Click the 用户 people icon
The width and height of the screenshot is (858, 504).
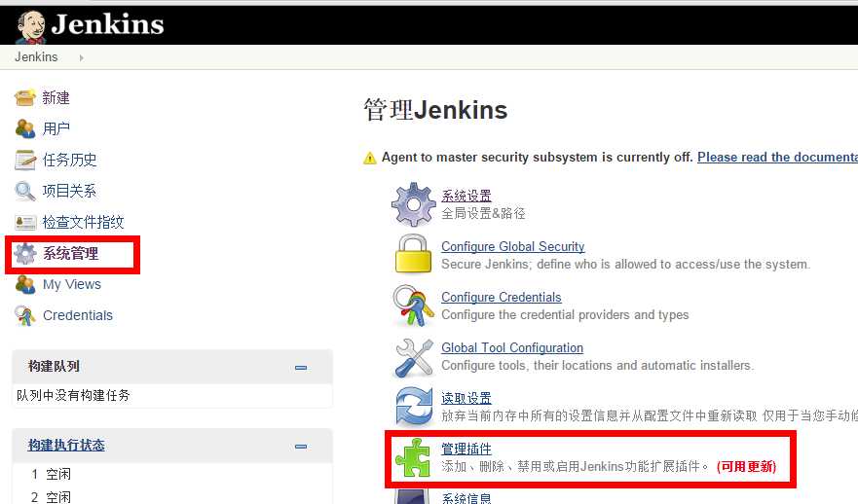click(25, 129)
